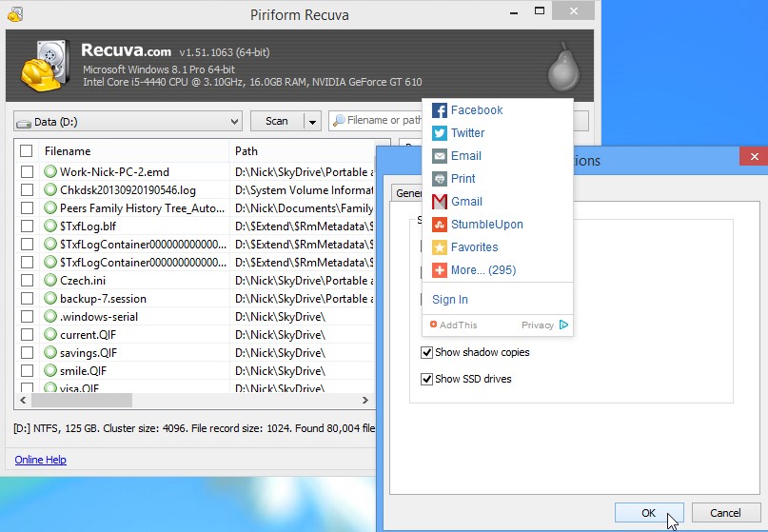Check the select-all box in Filename header
Viewport: 768px width, 532px height.
27,151
